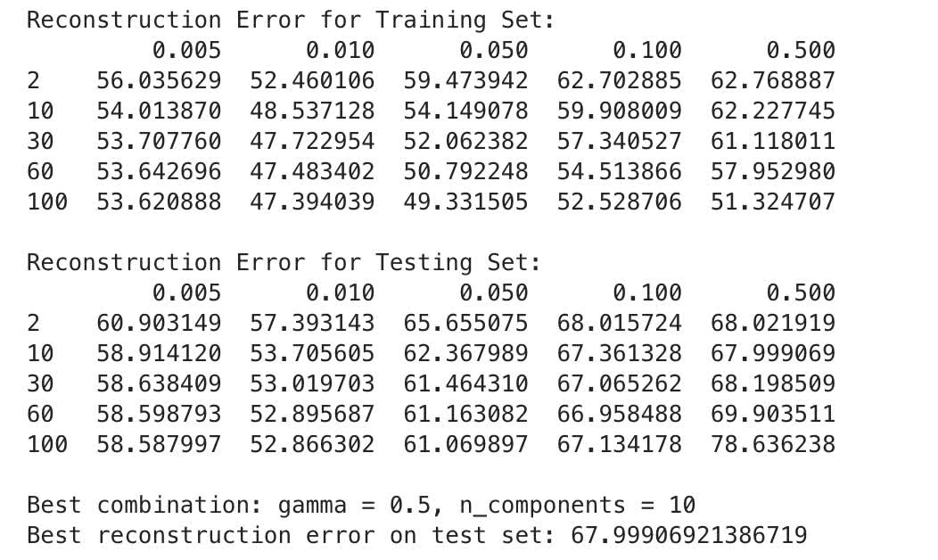Click testing value 67.999069
Viewport: 938px width, 560px height.
773,354
